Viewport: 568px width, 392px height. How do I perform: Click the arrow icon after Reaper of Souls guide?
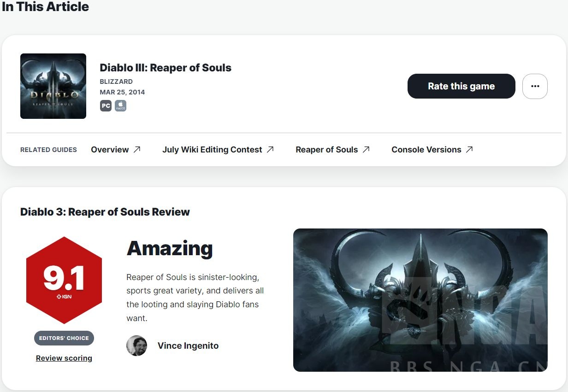tap(366, 149)
